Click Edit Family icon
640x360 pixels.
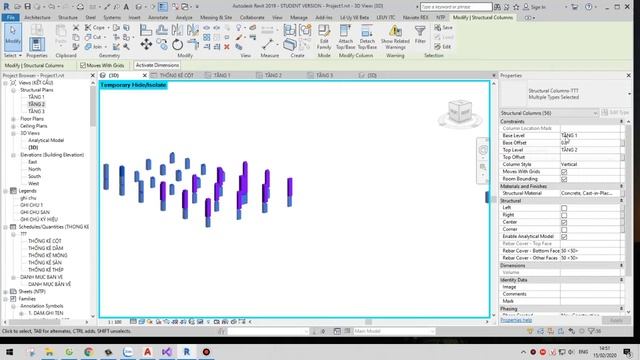[324, 36]
